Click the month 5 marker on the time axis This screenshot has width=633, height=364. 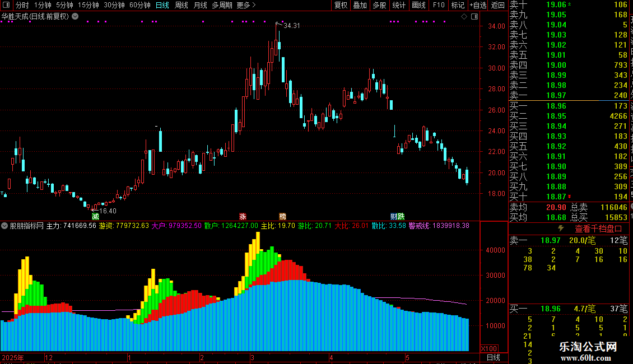[408, 357]
